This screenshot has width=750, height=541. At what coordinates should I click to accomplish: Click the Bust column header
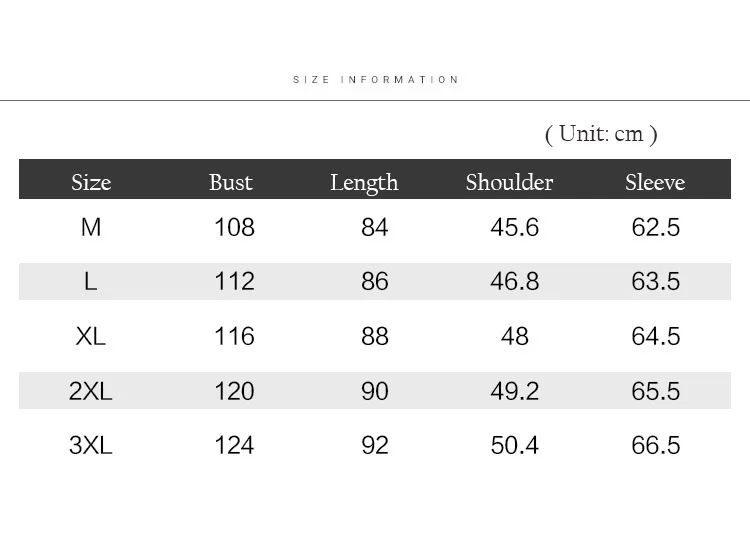pos(231,182)
